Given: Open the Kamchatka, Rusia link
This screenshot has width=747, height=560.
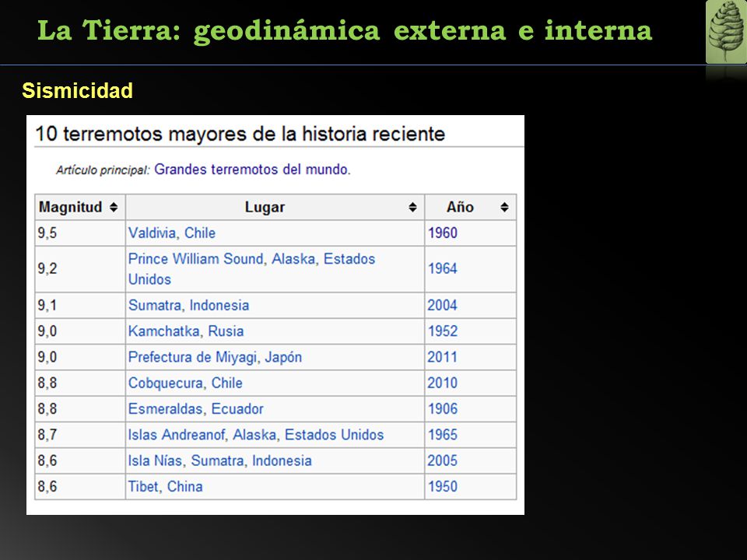Looking at the screenshot, I should 186,331.
